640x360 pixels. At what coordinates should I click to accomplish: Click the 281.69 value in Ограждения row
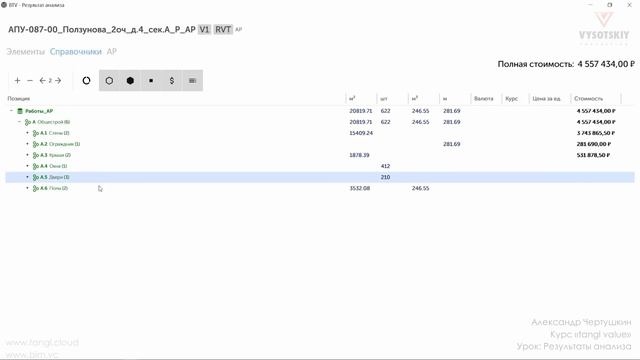[x=452, y=144]
